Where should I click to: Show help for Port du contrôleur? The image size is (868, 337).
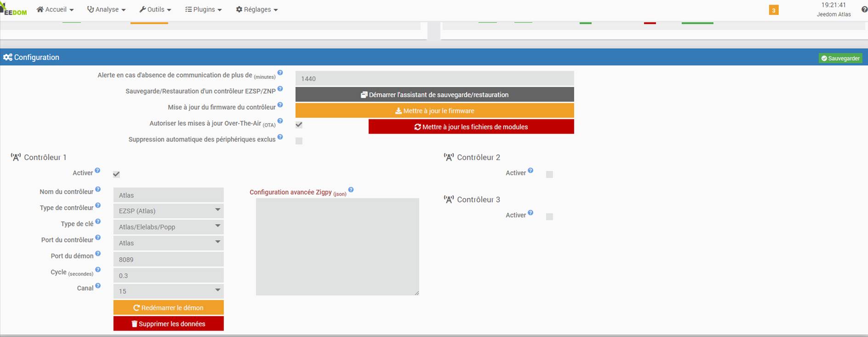pos(98,237)
